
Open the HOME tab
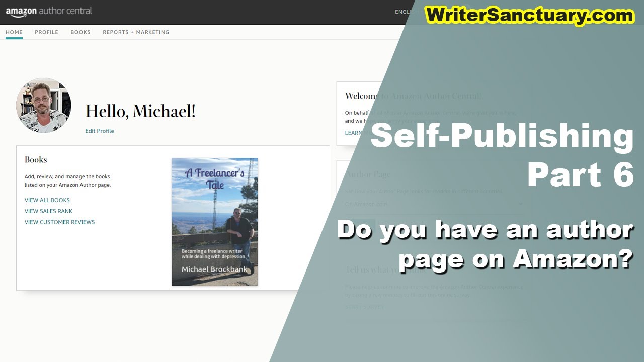(14, 32)
